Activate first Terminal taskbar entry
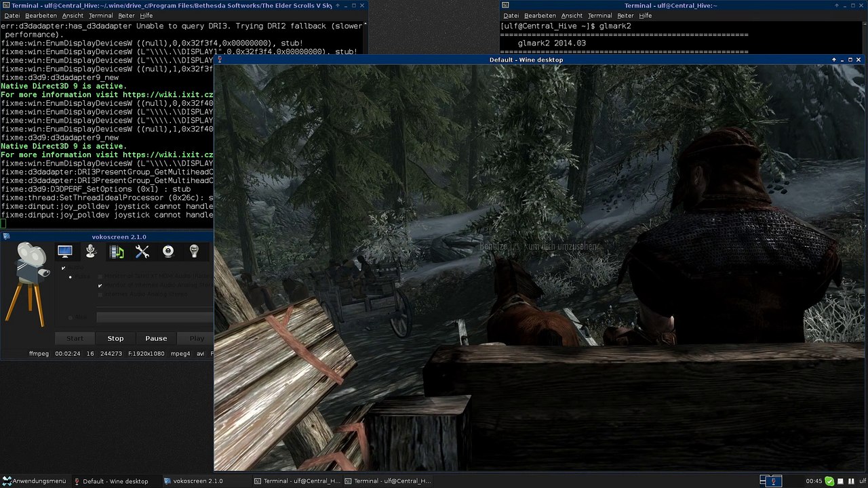Viewport: 868px width, 488px height. click(x=297, y=481)
